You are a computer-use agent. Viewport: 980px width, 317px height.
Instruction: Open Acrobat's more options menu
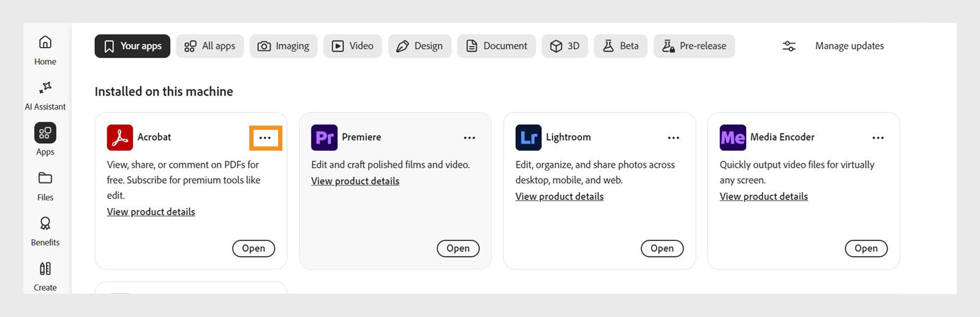[265, 138]
